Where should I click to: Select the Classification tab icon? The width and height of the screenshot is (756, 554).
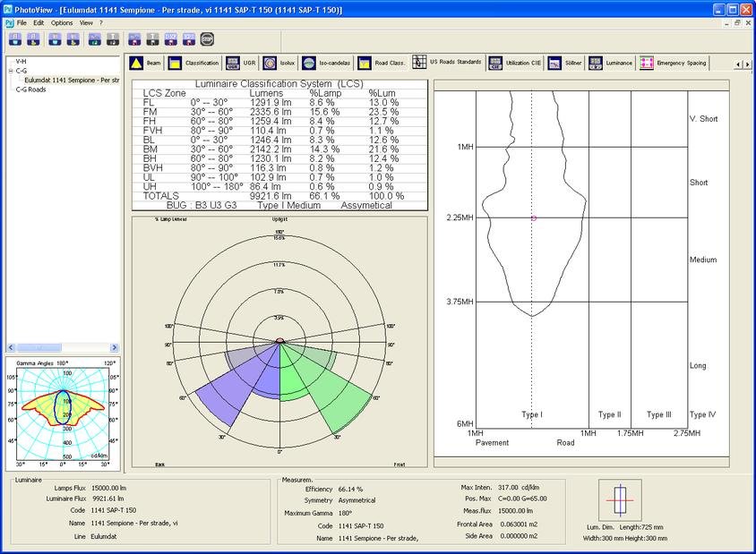[175, 63]
